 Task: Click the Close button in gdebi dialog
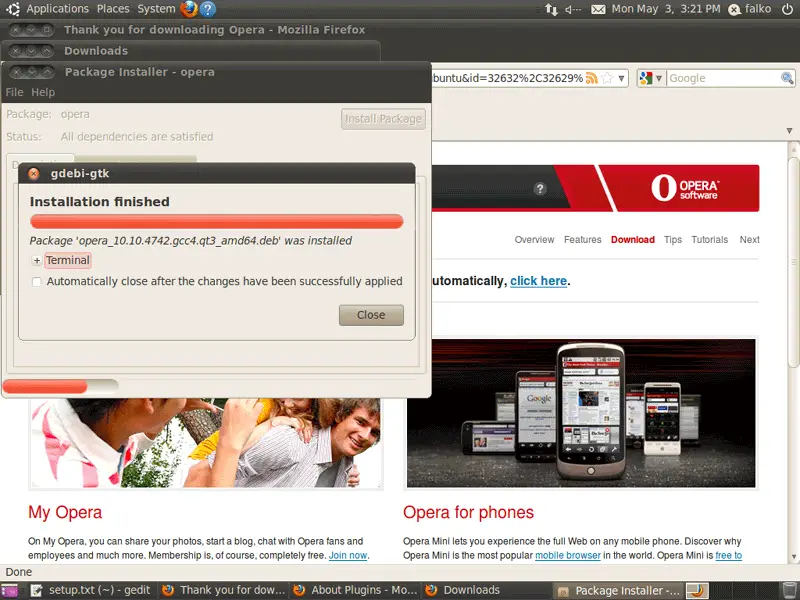(371, 315)
